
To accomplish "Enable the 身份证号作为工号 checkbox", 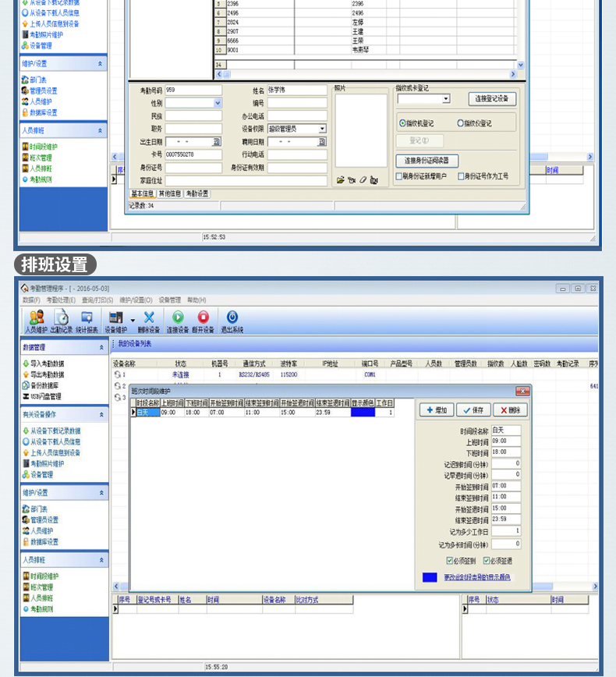I will (x=461, y=176).
